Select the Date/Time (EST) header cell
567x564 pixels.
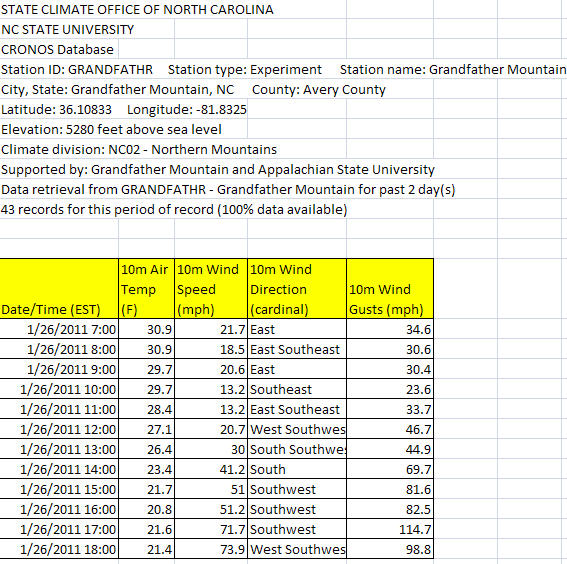click(x=59, y=289)
